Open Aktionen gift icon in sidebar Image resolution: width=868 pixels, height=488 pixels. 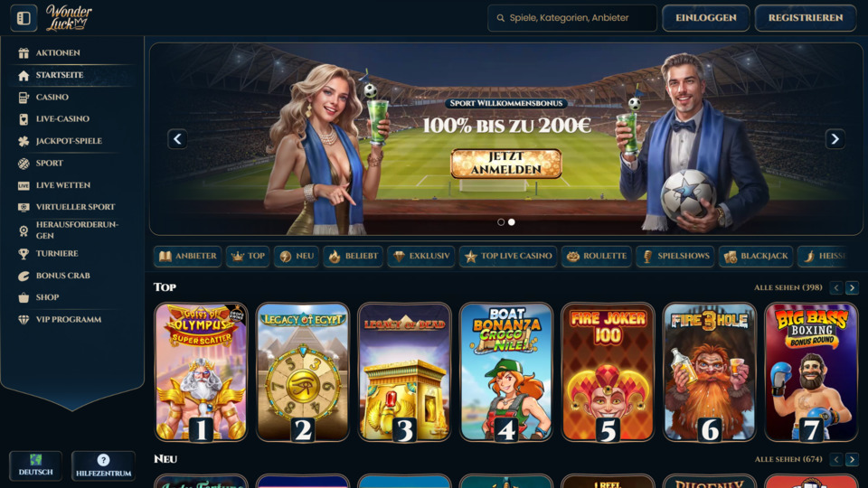(x=24, y=53)
